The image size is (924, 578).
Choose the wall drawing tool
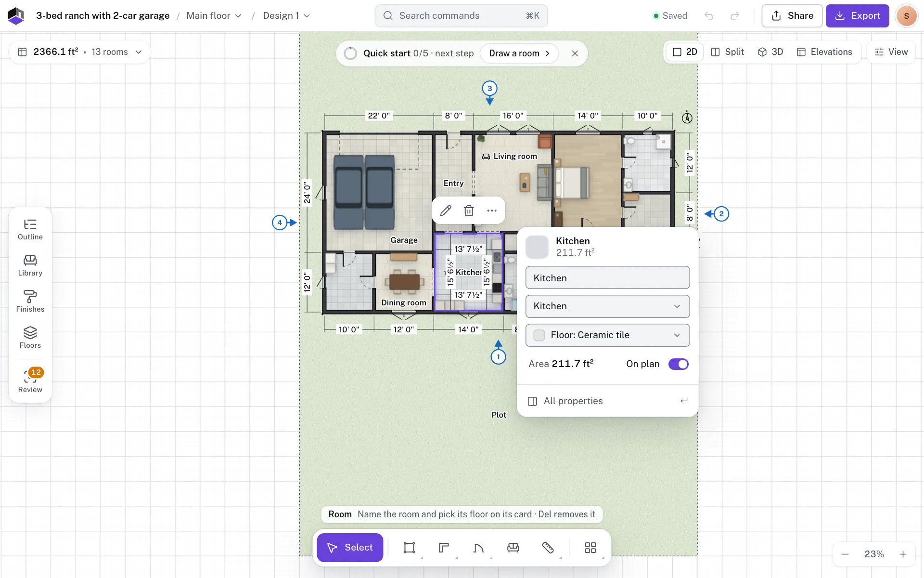444,548
